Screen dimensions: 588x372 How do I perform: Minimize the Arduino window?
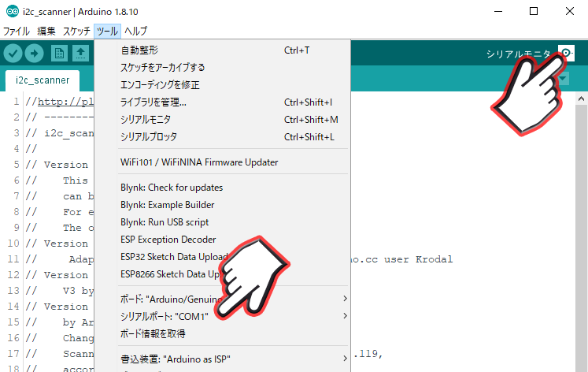pyautogui.click(x=498, y=11)
